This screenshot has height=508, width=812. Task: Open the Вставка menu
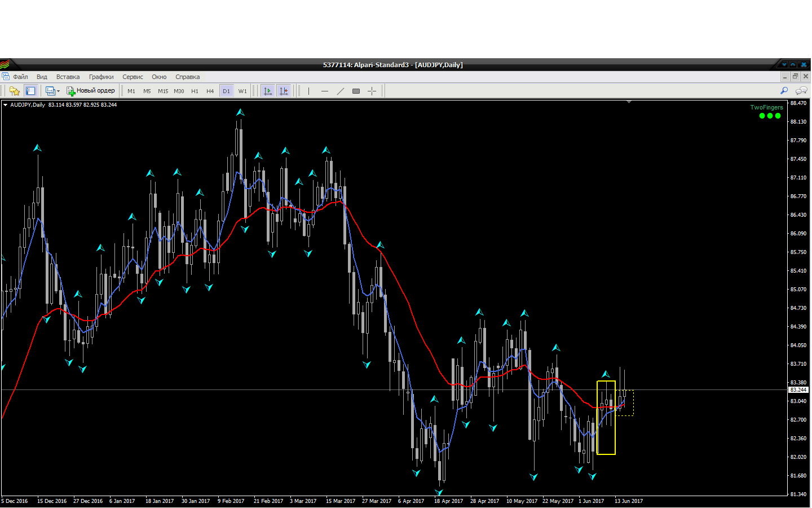tap(68, 77)
